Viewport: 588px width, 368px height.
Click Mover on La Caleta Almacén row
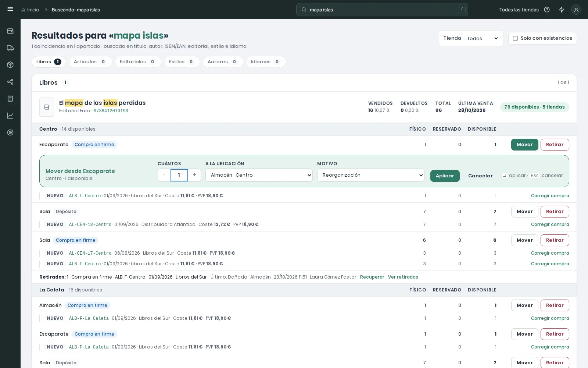(x=524, y=305)
